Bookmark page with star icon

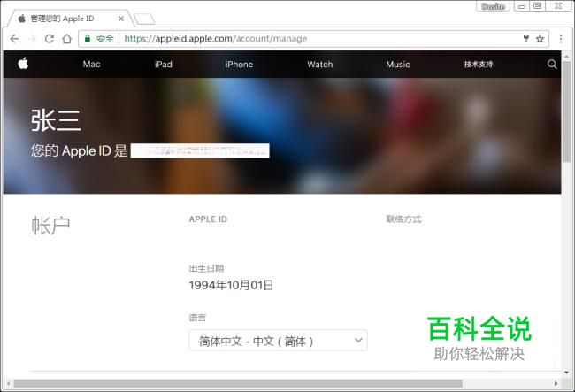tap(540, 39)
